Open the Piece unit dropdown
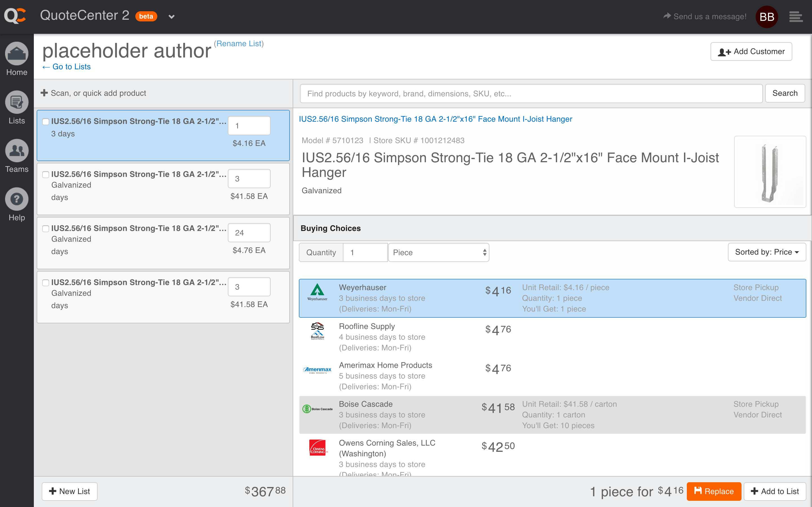Viewport: 812px width, 507px height. coord(438,252)
